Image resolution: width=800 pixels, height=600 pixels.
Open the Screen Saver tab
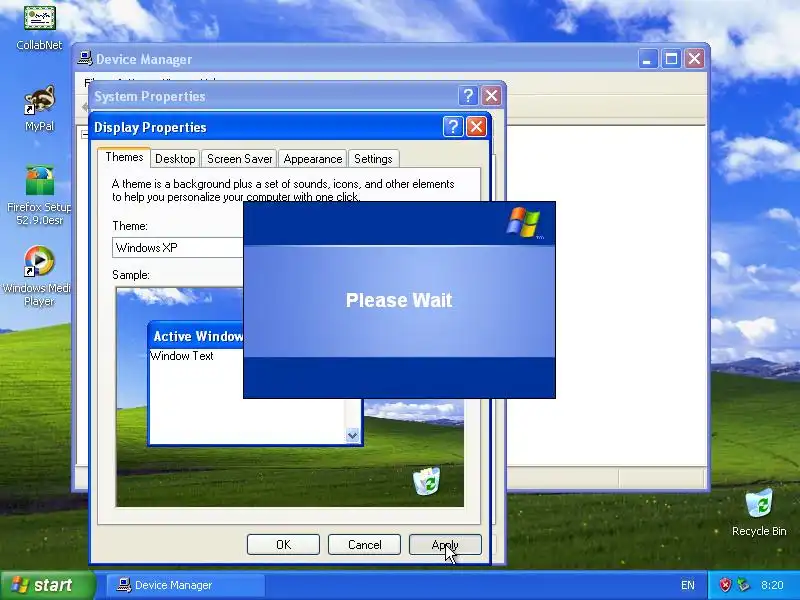239,159
